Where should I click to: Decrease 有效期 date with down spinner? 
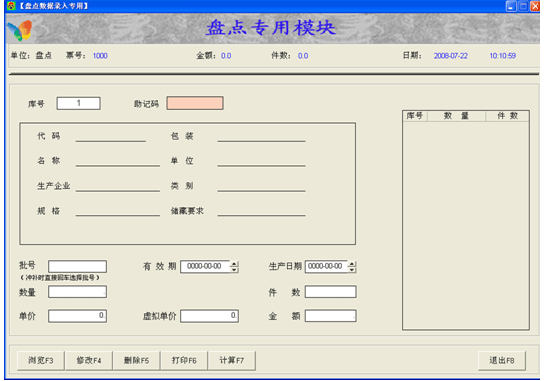tap(234, 270)
